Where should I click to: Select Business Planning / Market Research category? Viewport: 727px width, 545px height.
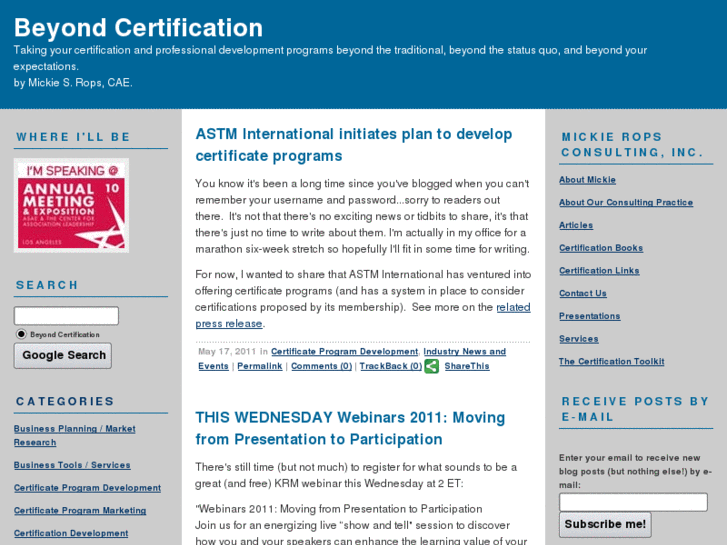[x=75, y=436]
